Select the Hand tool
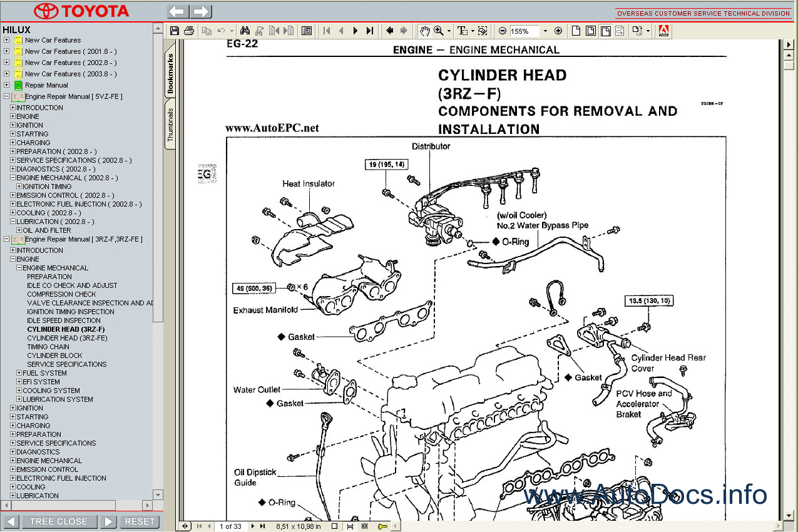This screenshot has height=532, width=798. coord(424,31)
